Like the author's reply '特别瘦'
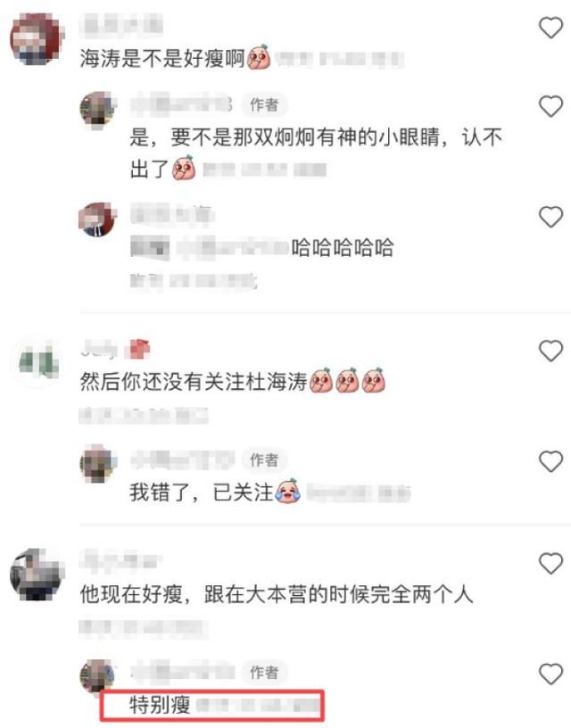Viewport: 571px width, 728px height. pos(550,674)
